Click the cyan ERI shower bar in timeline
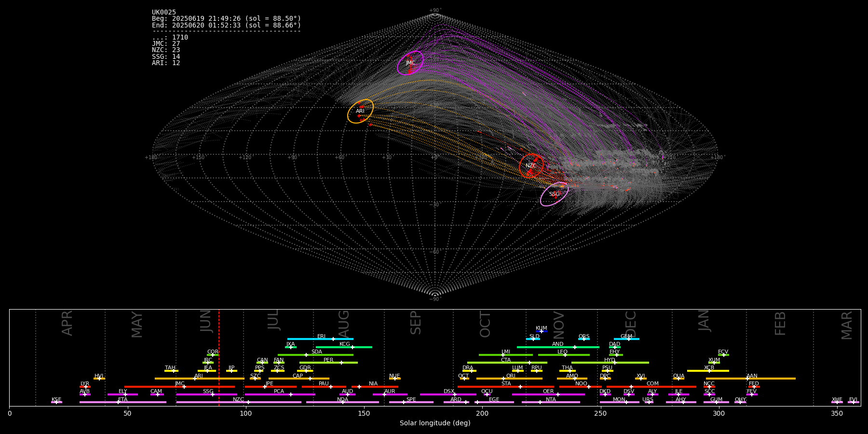The width and height of the screenshot is (868, 434). click(320, 339)
